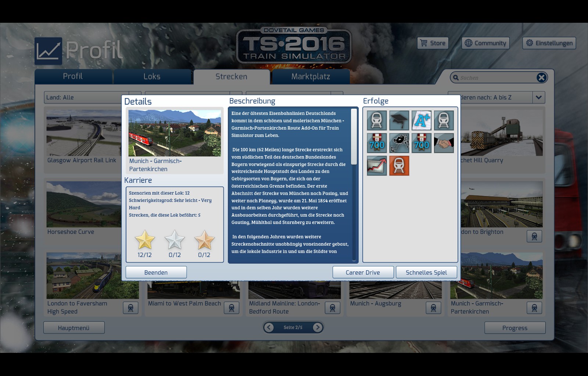This screenshot has height=376, width=588.
Task: Click the Beenden button
Action: [x=156, y=272]
